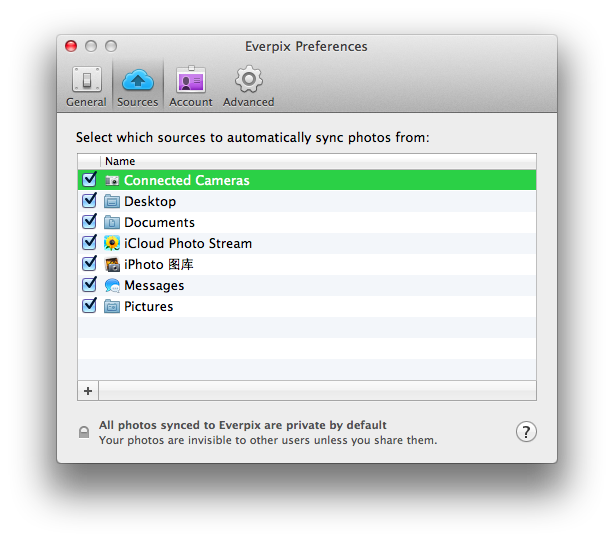Close the Everpix Preferences window

coord(71,46)
